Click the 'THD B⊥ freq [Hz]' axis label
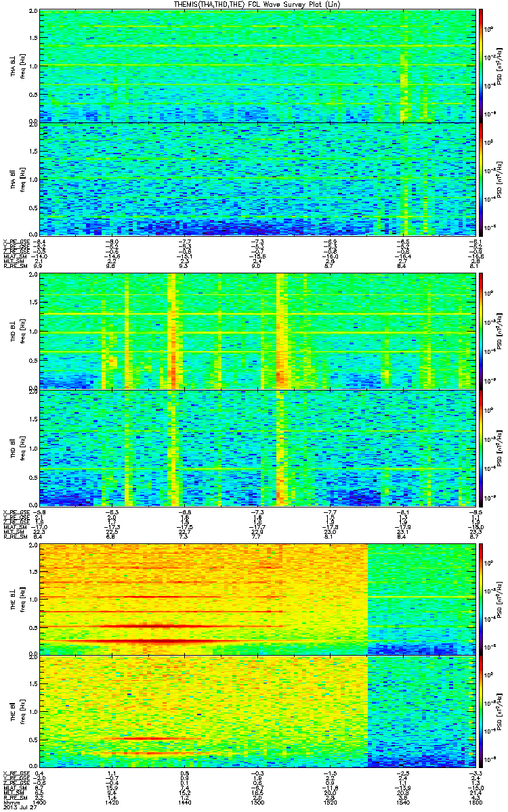 coord(16,331)
